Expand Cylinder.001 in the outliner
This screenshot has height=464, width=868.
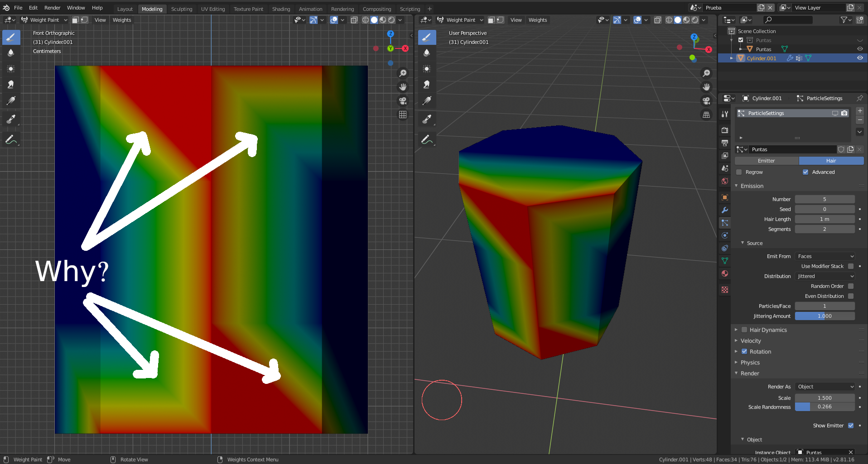pyautogui.click(x=731, y=58)
